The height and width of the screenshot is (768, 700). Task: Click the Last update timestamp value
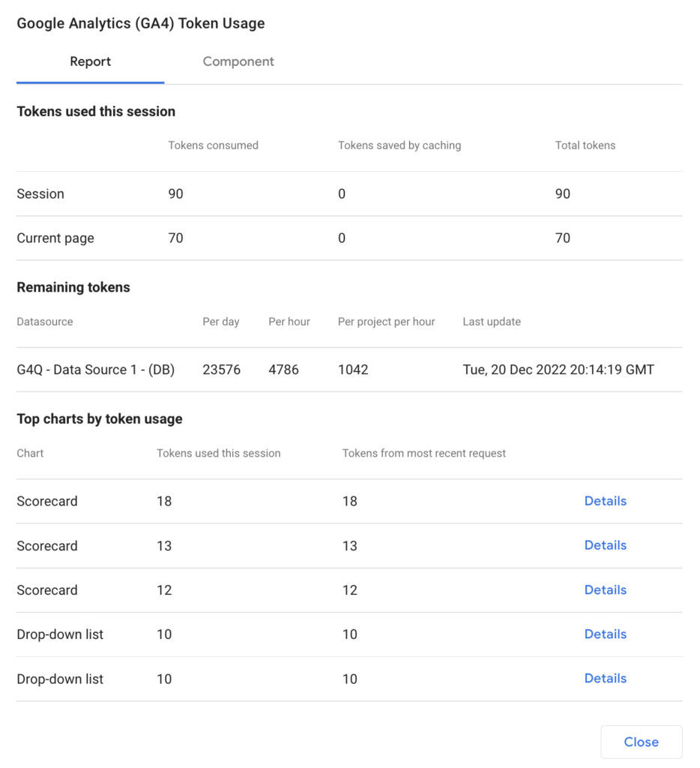[558, 370]
